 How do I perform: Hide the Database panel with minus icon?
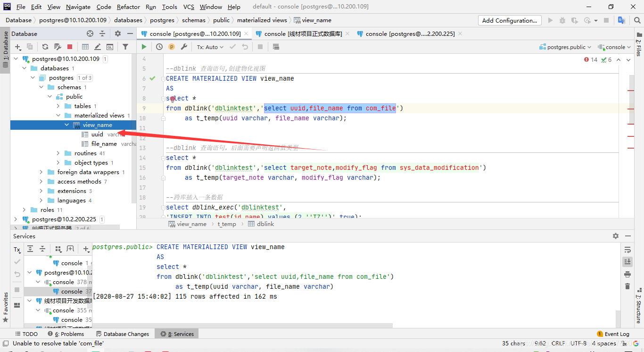(x=130, y=34)
